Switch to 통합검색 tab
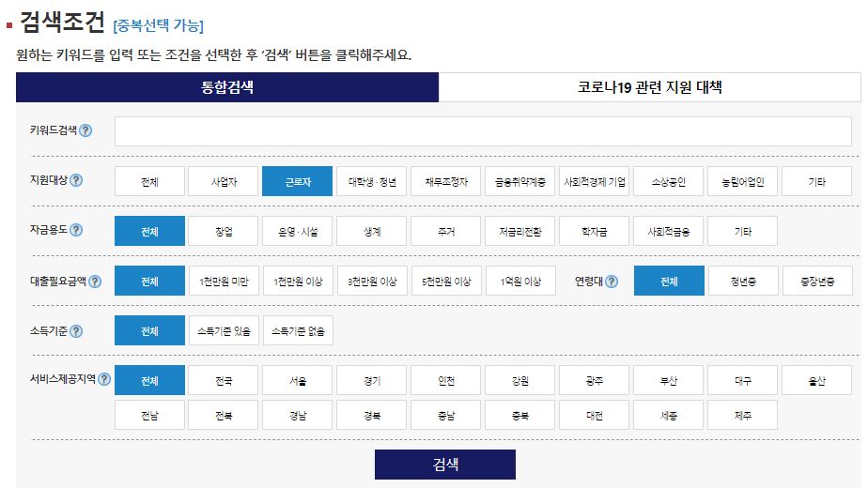 pos(227,87)
